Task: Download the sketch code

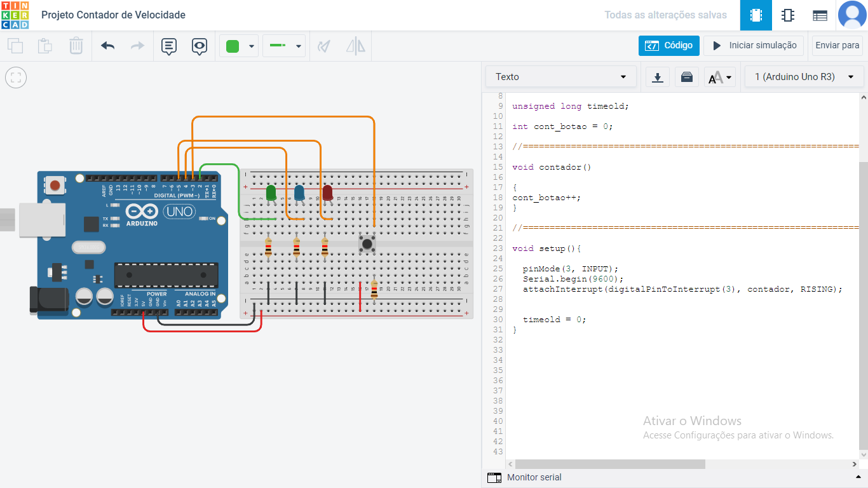Action: tap(658, 76)
